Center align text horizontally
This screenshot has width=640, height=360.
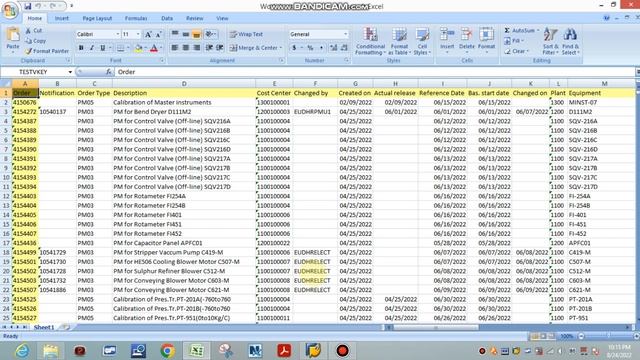click(186, 48)
